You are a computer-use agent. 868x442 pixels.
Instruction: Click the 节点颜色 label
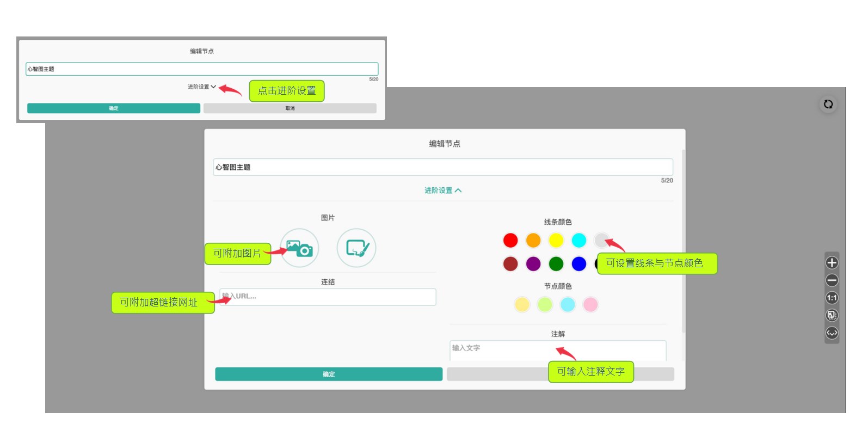(558, 286)
